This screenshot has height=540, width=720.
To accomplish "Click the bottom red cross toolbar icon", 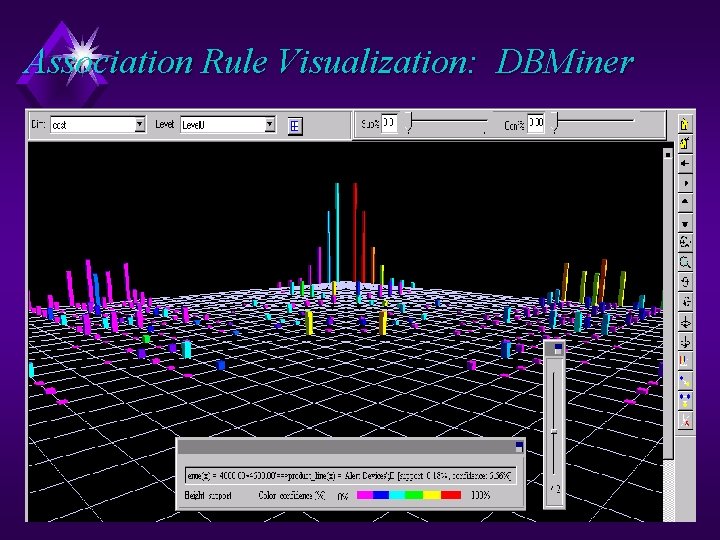I will point(685,421).
